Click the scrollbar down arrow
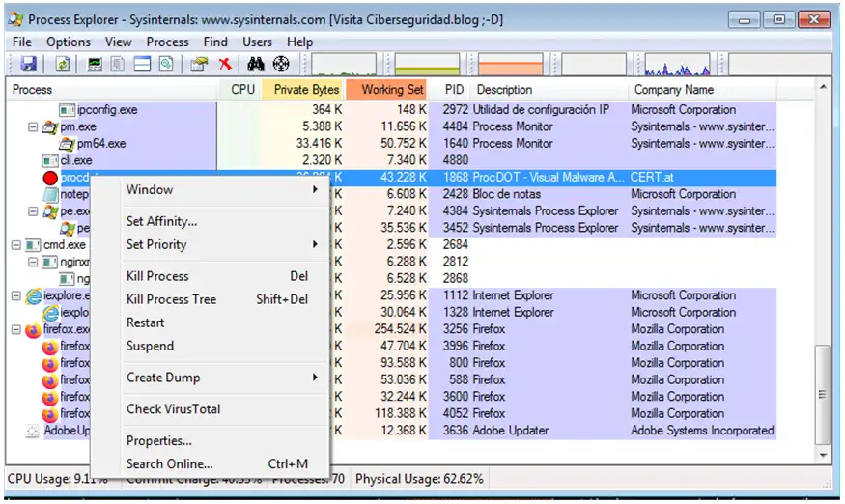Viewport: 845px width, 504px height. coord(823,456)
